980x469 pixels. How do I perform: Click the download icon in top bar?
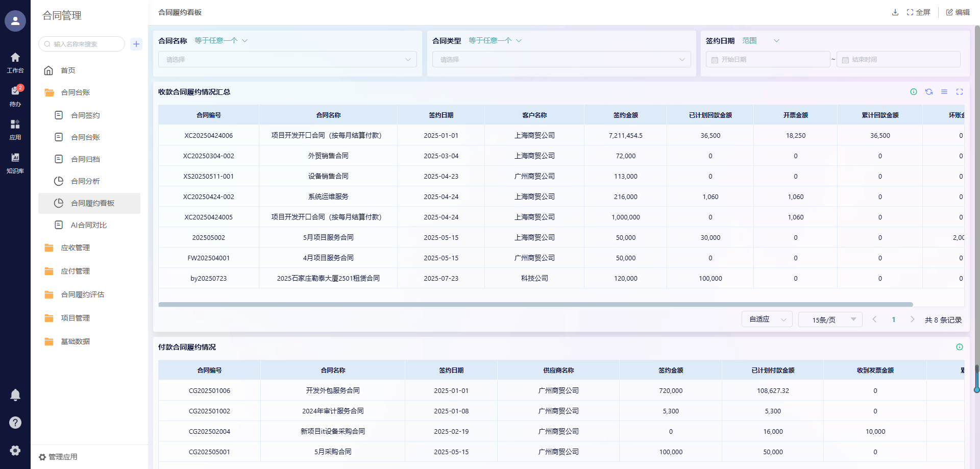tap(895, 12)
